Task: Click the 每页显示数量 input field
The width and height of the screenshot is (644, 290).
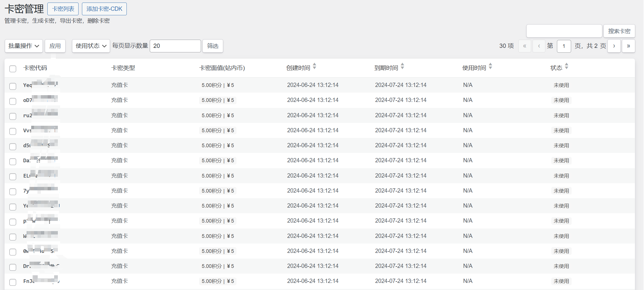Action: (x=175, y=46)
